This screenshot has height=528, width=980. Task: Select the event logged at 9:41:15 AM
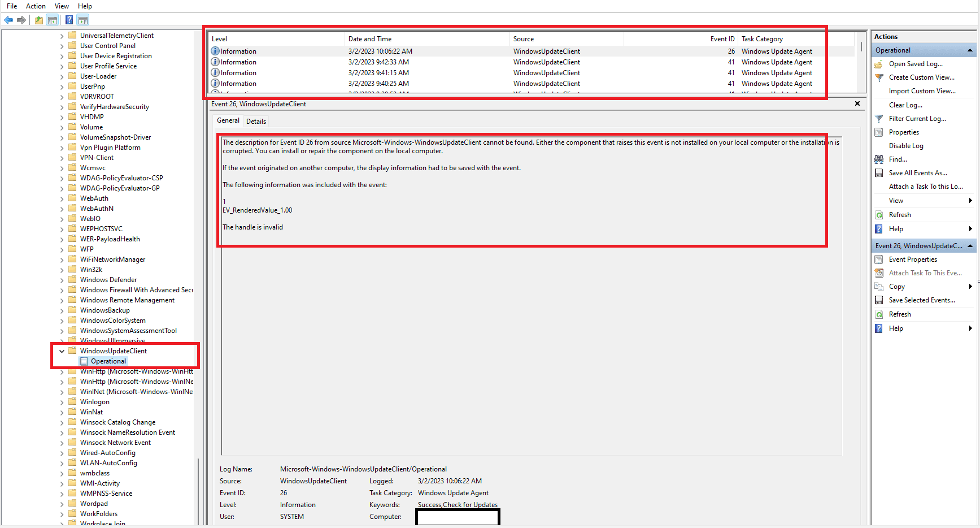532,73
